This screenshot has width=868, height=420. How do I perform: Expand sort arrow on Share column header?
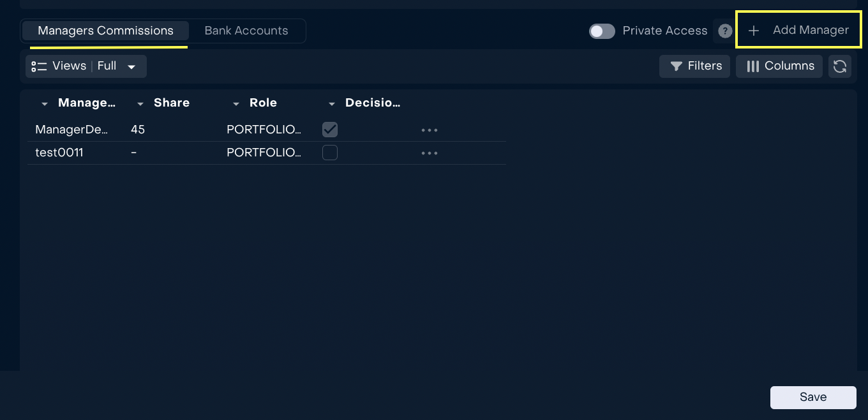pyautogui.click(x=140, y=104)
